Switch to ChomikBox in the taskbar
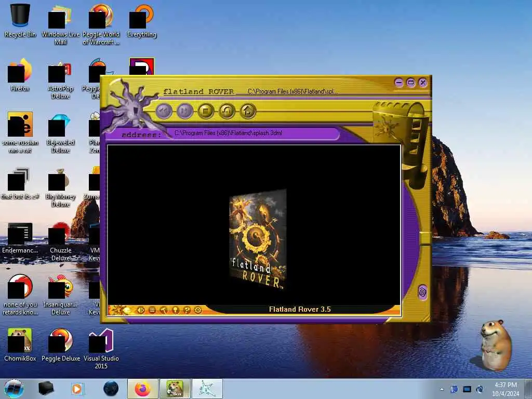Viewport: 532px width, 399px height. point(175,389)
